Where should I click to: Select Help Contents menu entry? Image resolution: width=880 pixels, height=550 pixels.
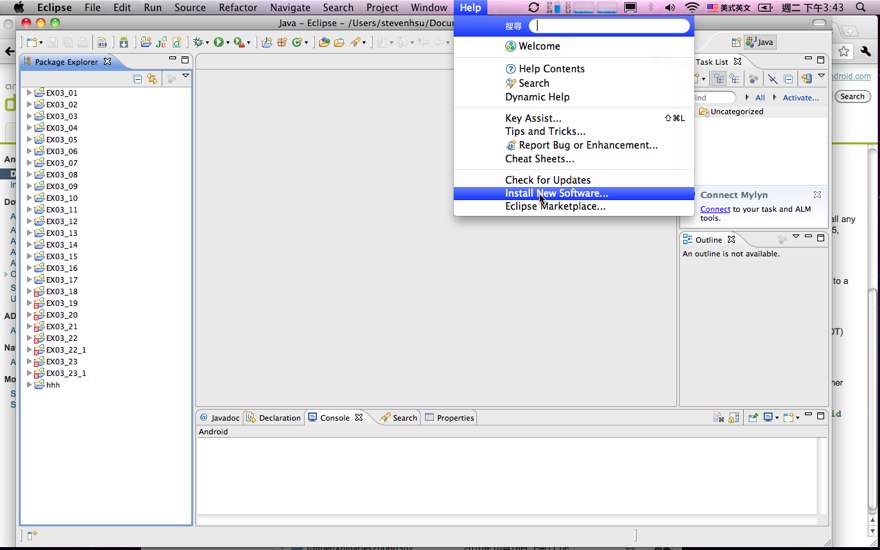574,68
